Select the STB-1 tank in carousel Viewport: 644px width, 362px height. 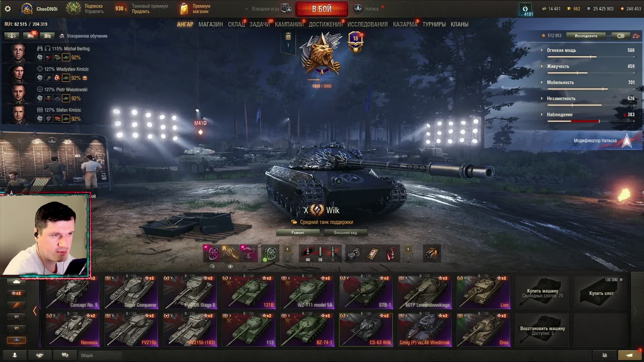(x=366, y=292)
